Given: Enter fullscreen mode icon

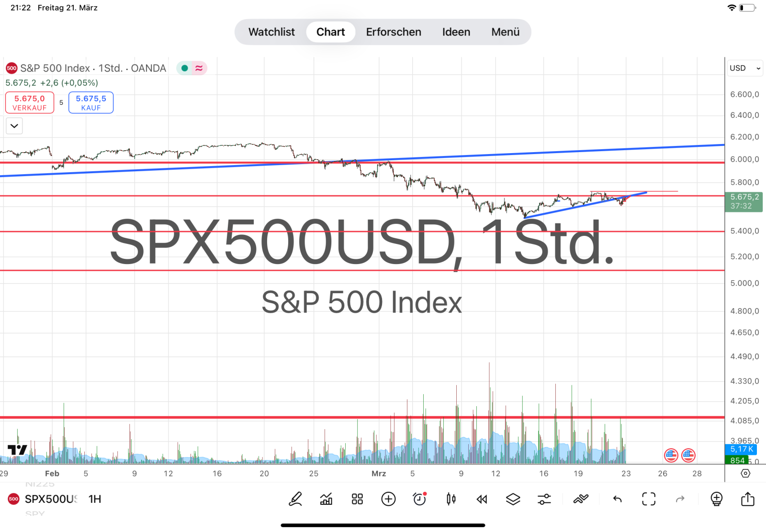Looking at the screenshot, I should pos(649,499).
